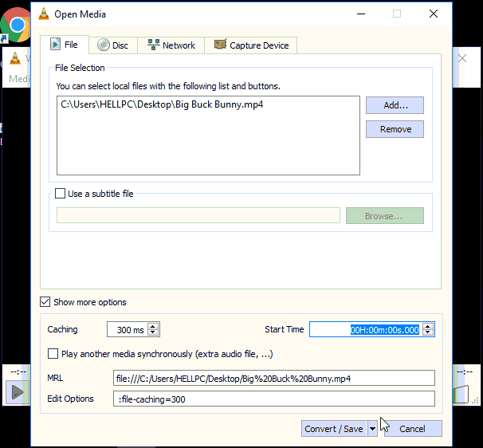Increase Caching with up arrow

click(x=153, y=326)
